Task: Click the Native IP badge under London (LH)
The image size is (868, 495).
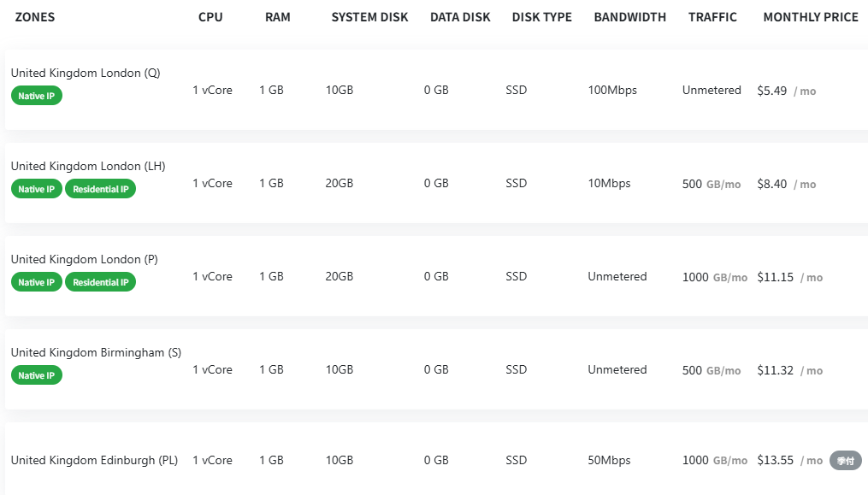Action: (37, 189)
